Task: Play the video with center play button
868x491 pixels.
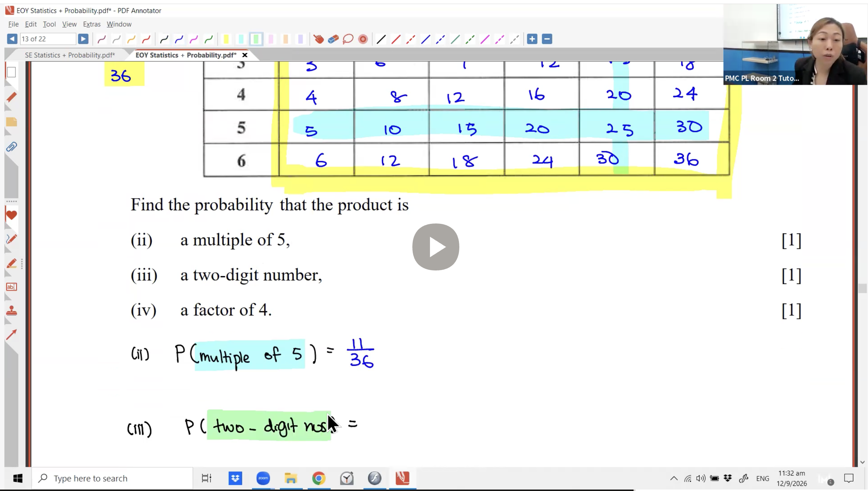Action: click(435, 247)
